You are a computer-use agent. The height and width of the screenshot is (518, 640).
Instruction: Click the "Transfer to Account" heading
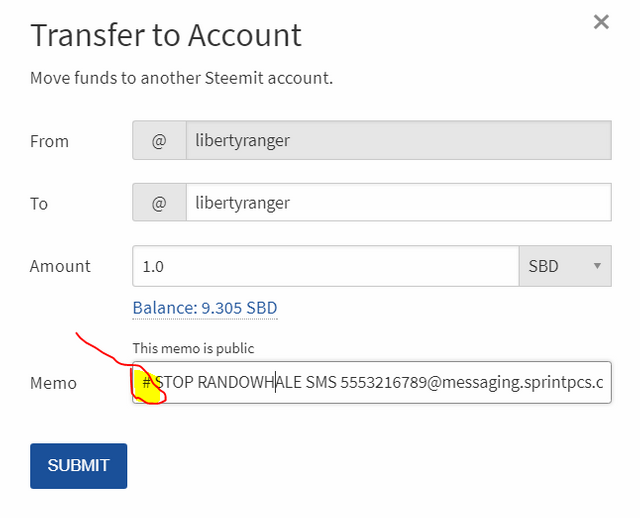point(166,36)
